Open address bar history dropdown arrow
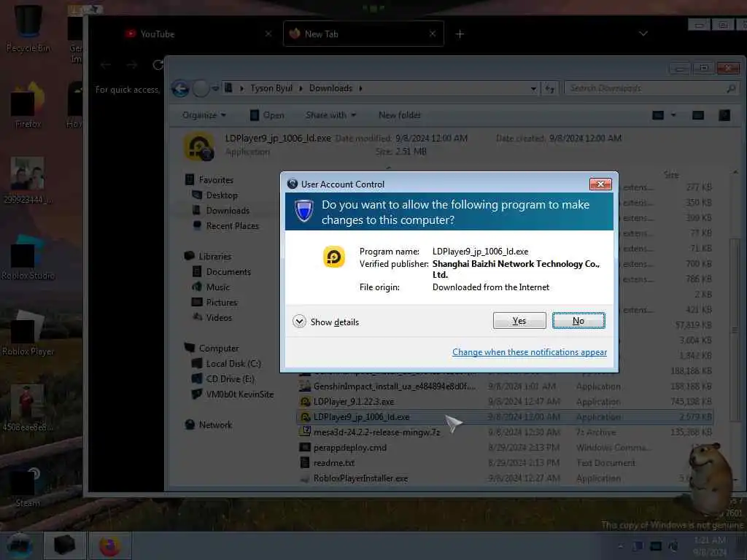Screen dimensions: 747x560 (533, 88)
